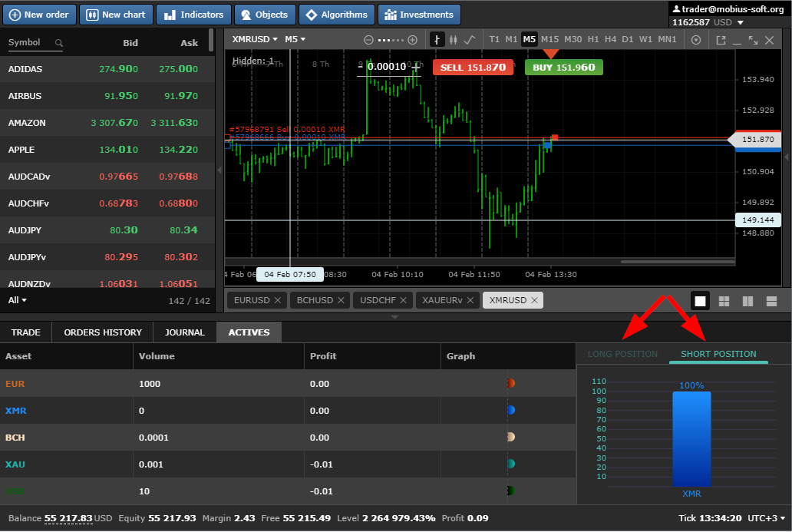
Task: Click the New order button
Action: [x=39, y=15]
